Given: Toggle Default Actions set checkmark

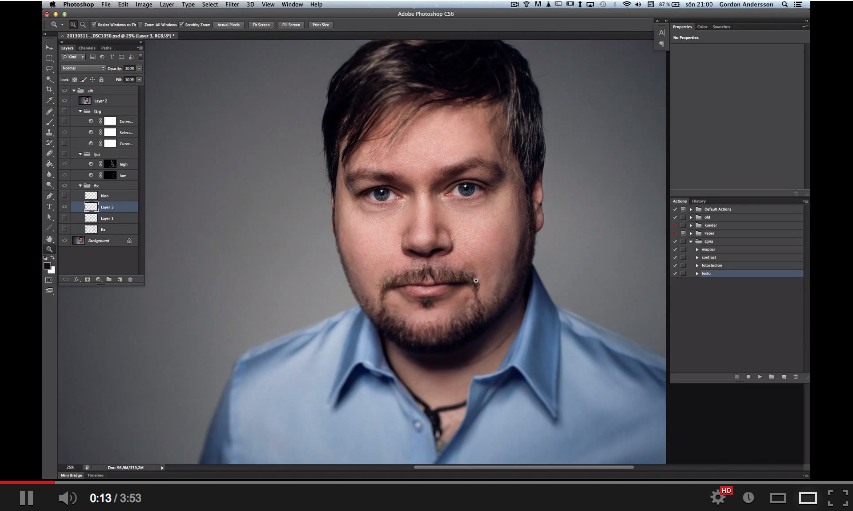Looking at the screenshot, I should point(675,209).
